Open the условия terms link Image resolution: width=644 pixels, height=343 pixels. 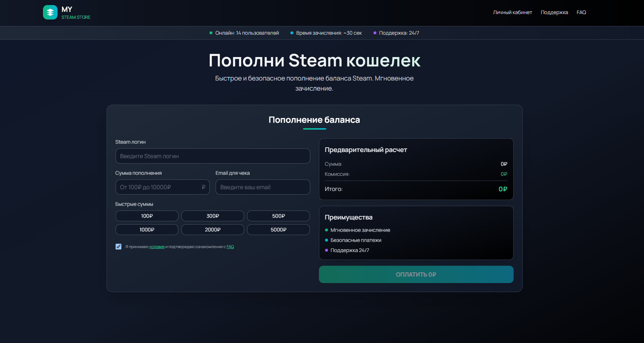pyautogui.click(x=157, y=247)
